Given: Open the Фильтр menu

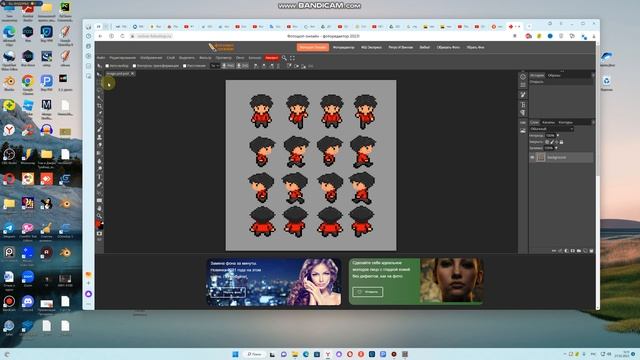Looking at the screenshot, I should point(205,58).
